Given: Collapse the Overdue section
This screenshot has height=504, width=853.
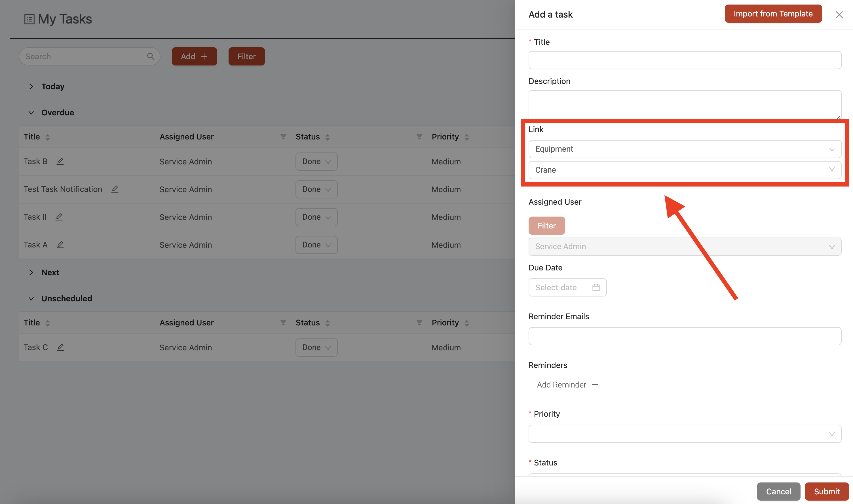Looking at the screenshot, I should pyautogui.click(x=31, y=113).
